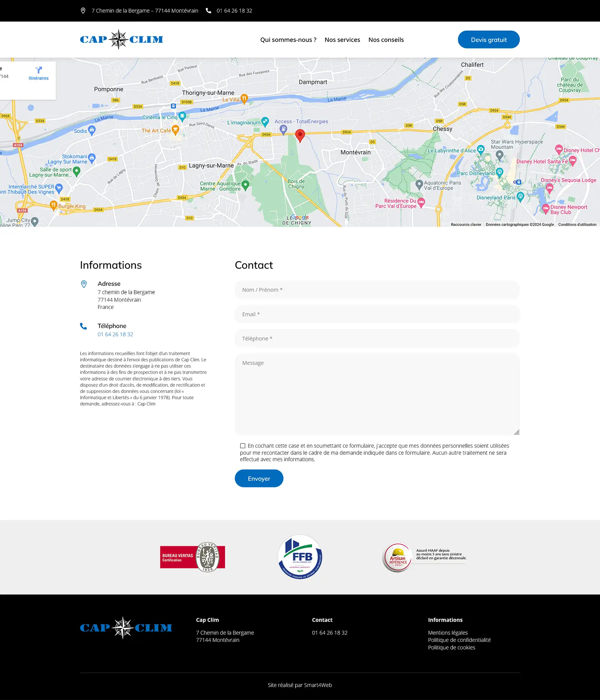Click the Bureau Veritas certification logo
600x700 pixels.
192,557
